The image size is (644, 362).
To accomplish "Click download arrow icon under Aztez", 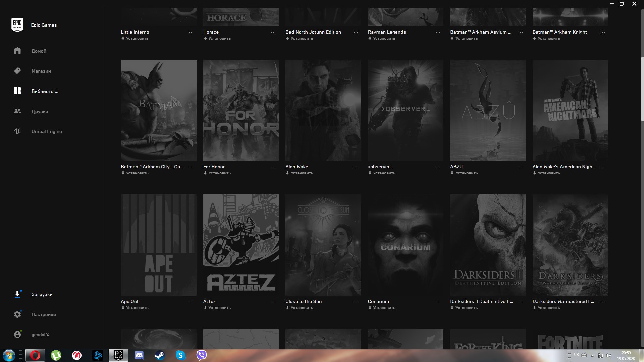I will coord(205,308).
